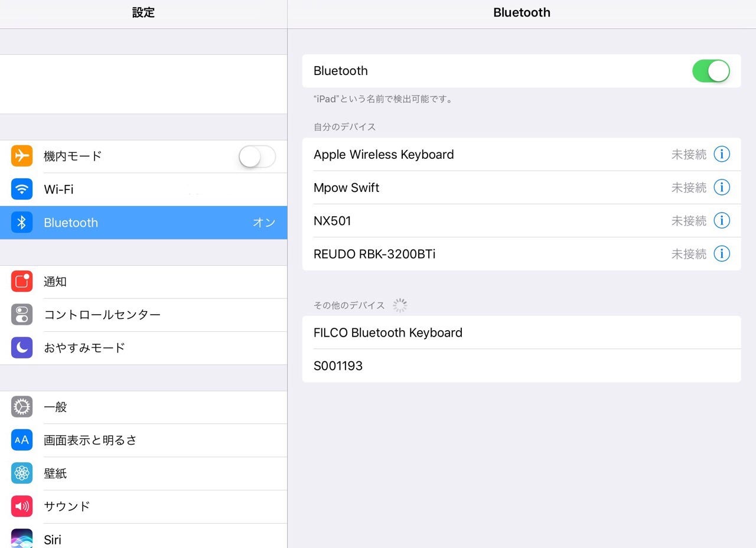This screenshot has width=756, height=548.
Task: Tap the General gear icon
Action: (x=22, y=407)
